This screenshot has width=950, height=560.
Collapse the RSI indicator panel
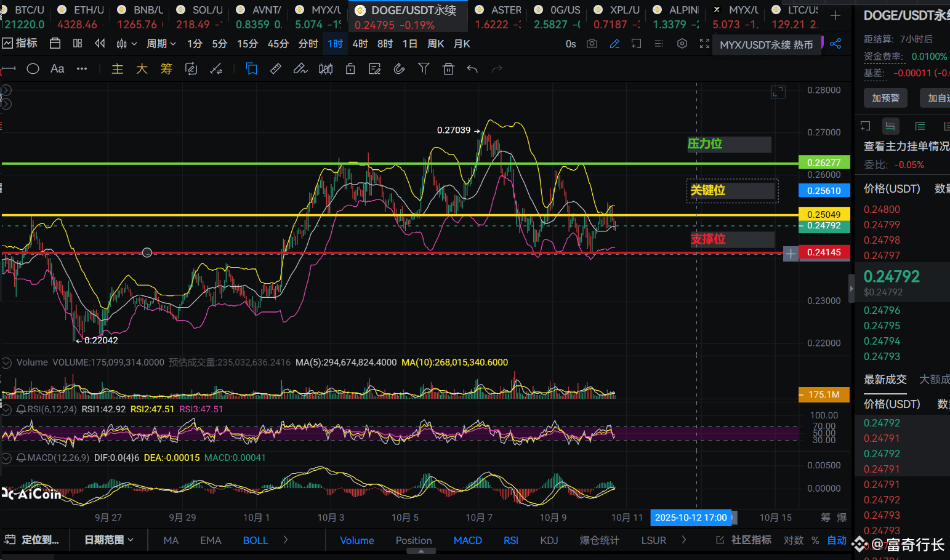pyautogui.click(x=7, y=409)
